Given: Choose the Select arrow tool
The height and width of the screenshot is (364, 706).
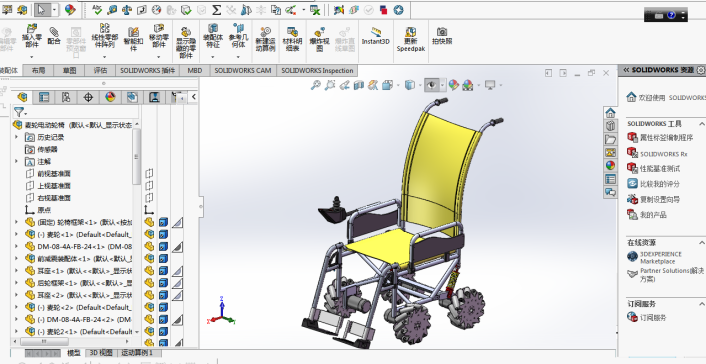Looking at the screenshot, I should coord(41,10).
